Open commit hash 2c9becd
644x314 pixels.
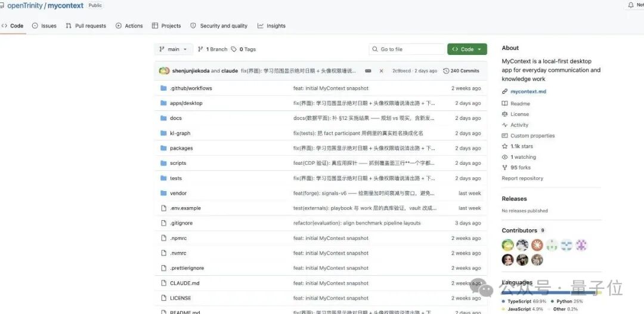click(401, 71)
